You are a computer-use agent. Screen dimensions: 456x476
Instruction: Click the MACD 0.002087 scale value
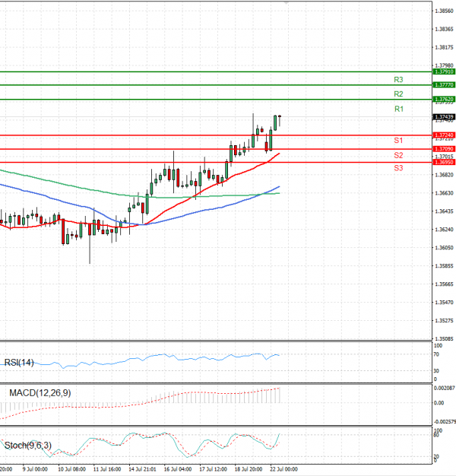(444, 388)
